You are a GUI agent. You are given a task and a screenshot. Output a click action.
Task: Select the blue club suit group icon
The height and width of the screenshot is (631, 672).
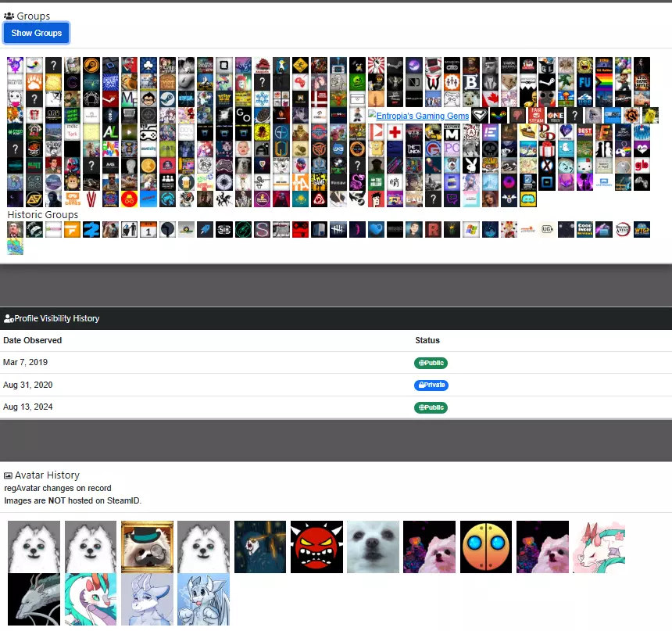tap(148, 65)
